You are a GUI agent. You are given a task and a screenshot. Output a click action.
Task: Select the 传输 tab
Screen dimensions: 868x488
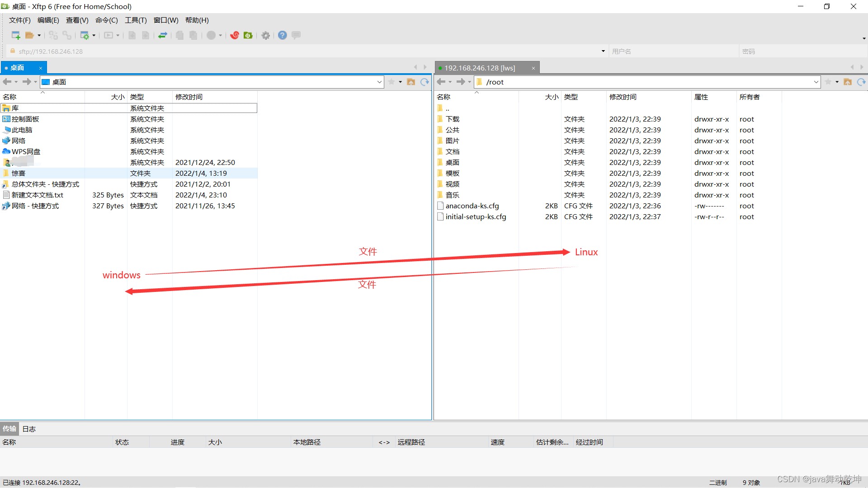tap(9, 429)
